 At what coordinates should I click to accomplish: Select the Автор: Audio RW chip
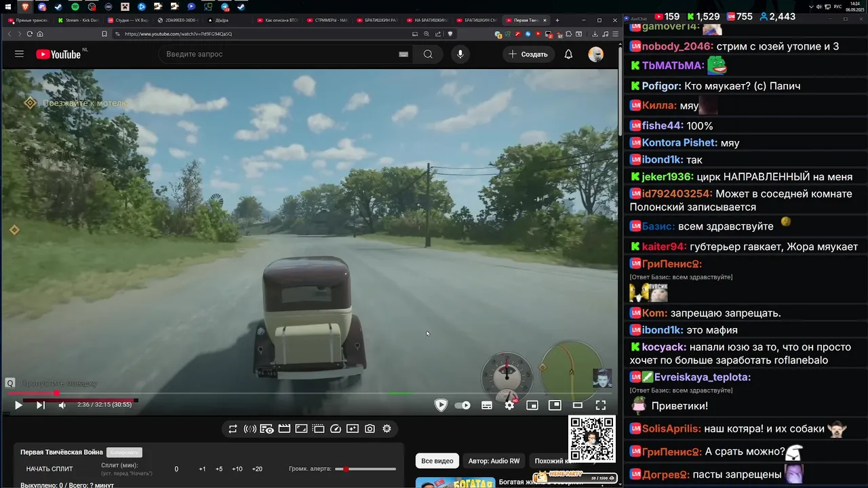point(494,461)
